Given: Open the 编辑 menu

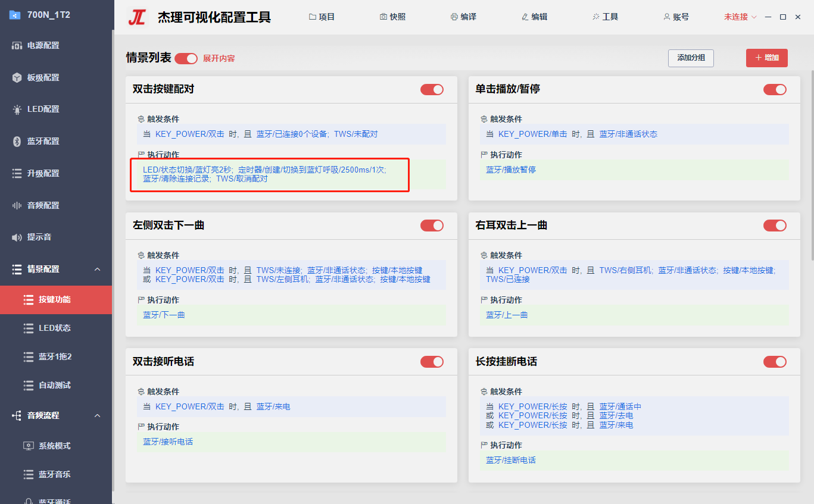Looking at the screenshot, I should pos(534,17).
